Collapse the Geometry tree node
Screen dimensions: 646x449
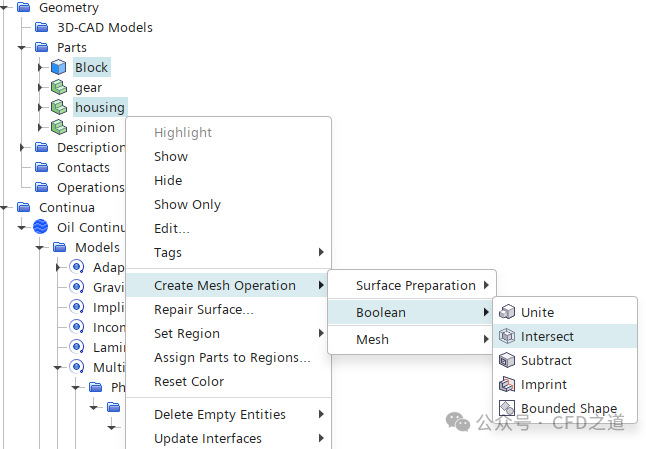5,7
